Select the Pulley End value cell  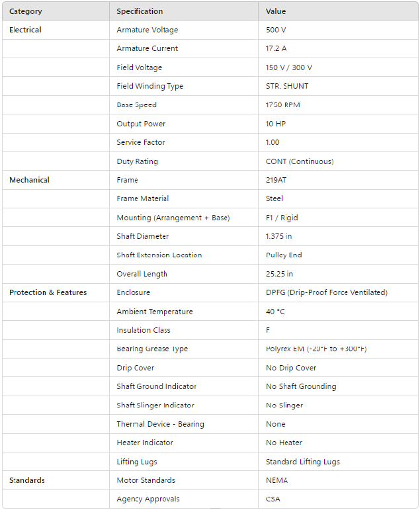(x=284, y=255)
